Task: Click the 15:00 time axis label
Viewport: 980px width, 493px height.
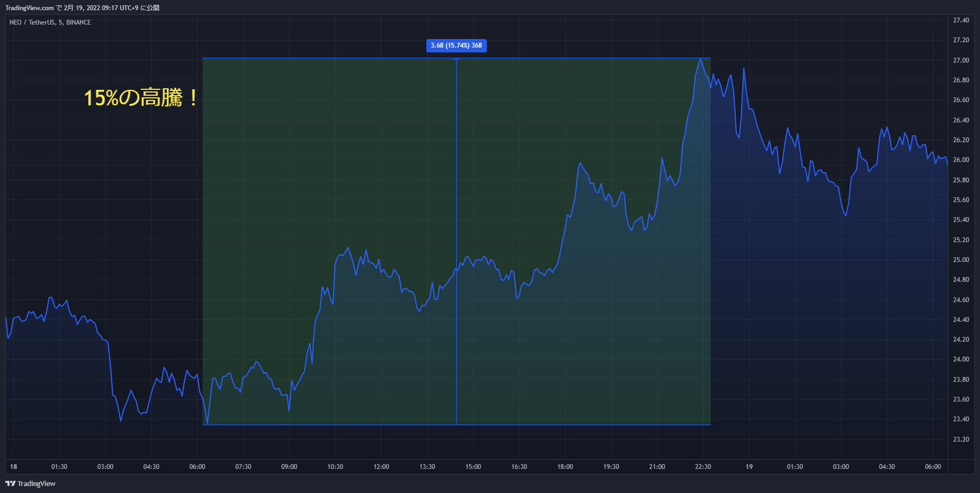Action: pos(473,467)
